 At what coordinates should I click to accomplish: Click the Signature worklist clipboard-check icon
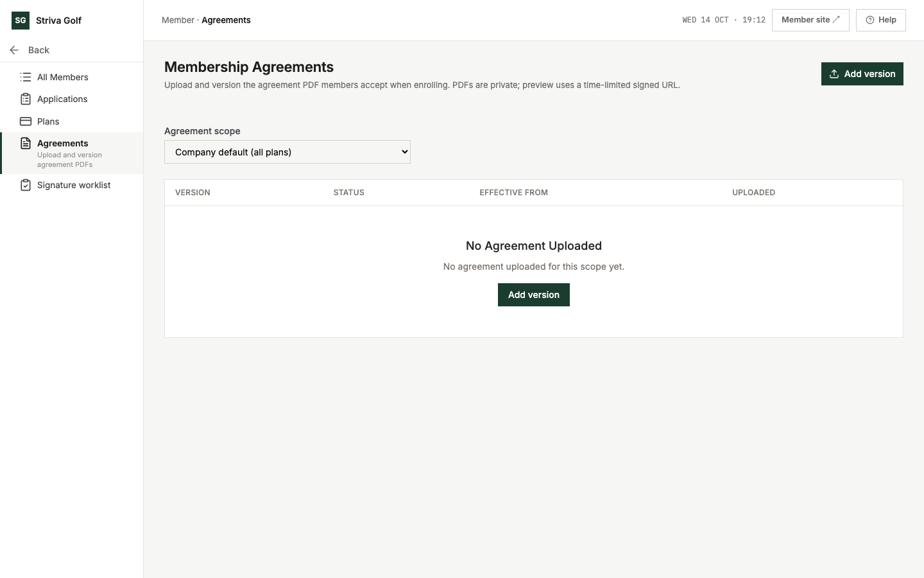tap(26, 185)
